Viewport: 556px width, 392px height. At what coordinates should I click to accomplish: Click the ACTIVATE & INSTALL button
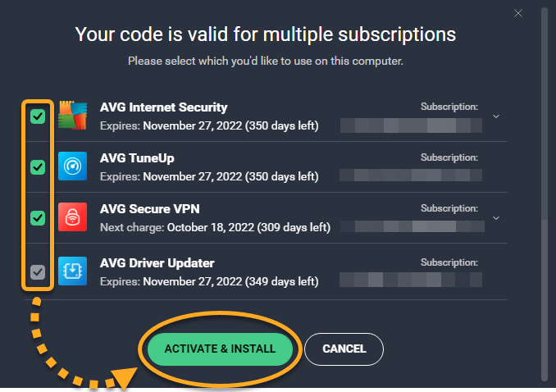[220, 349]
